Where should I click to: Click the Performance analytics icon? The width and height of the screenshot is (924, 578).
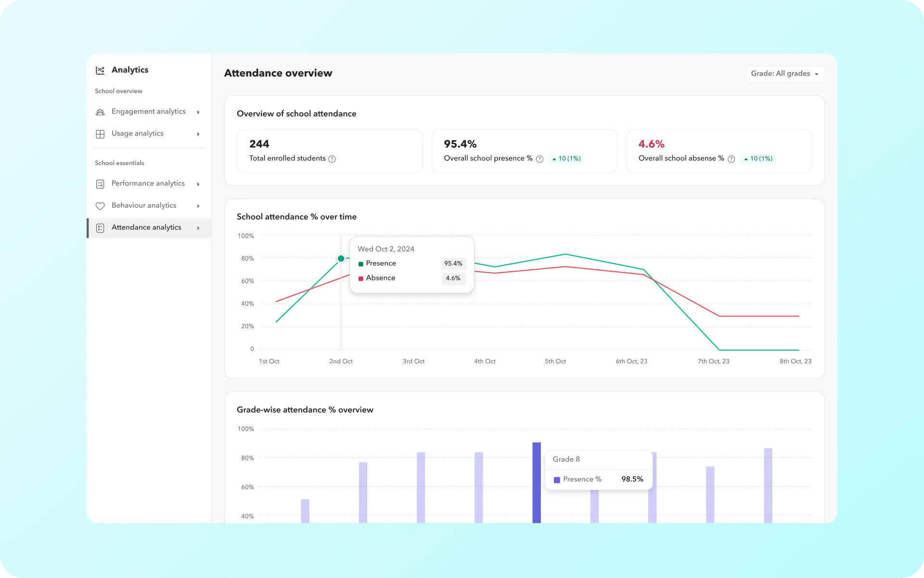click(x=100, y=184)
